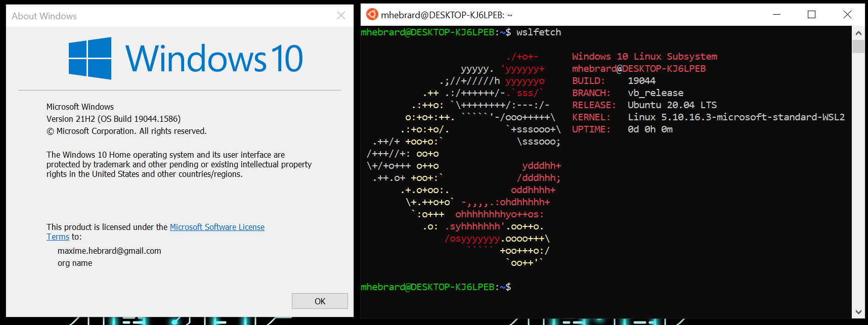Click the 'Version 21H2 (OS Build 19044.1586)' text
This screenshot has height=325, width=868.
click(x=113, y=119)
